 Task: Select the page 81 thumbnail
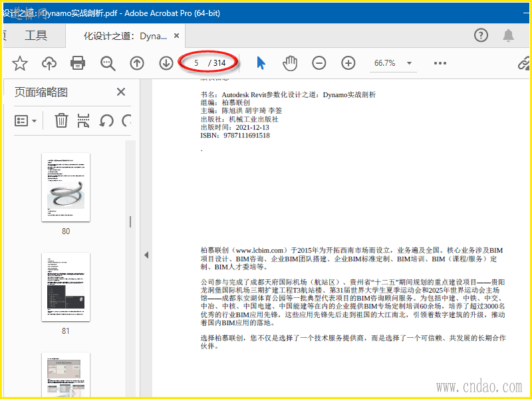click(66, 287)
